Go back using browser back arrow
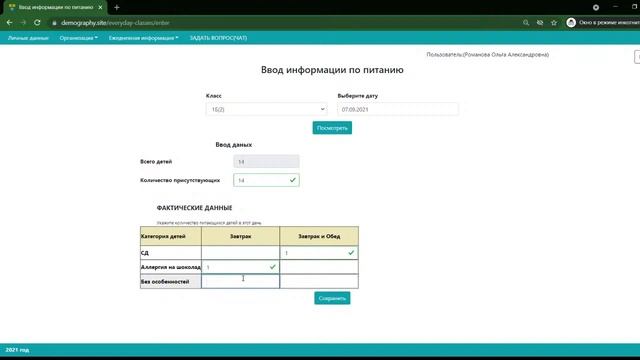 (9, 23)
